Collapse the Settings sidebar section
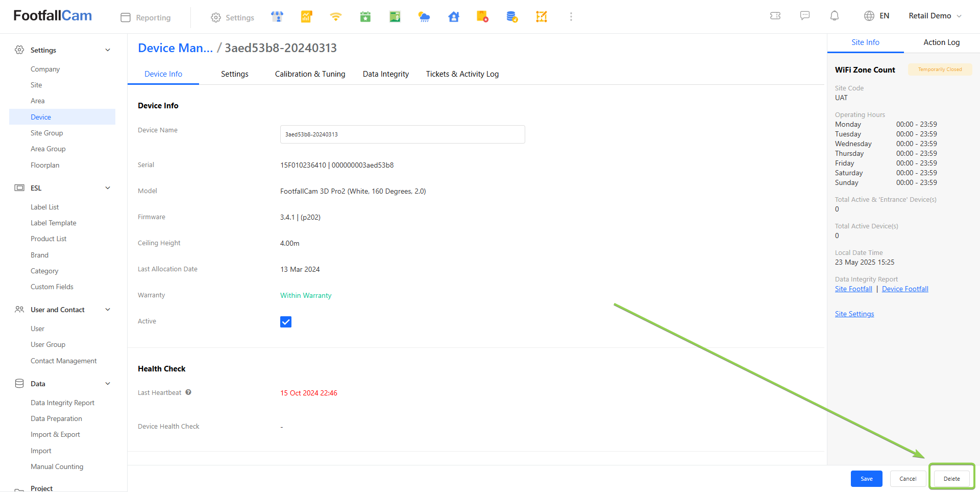980x492 pixels. pos(108,50)
